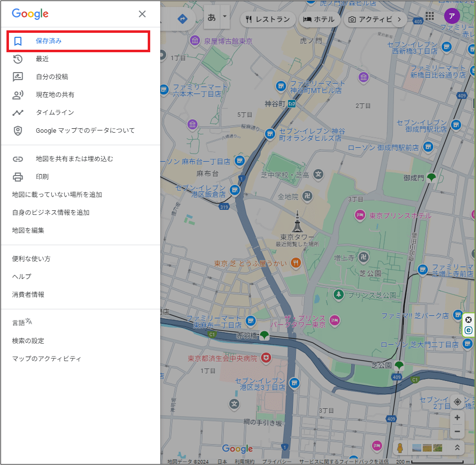The height and width of the screenshot is (465, 476).
Task: Click the blue directions diamond icon
Action: [183, 19]
